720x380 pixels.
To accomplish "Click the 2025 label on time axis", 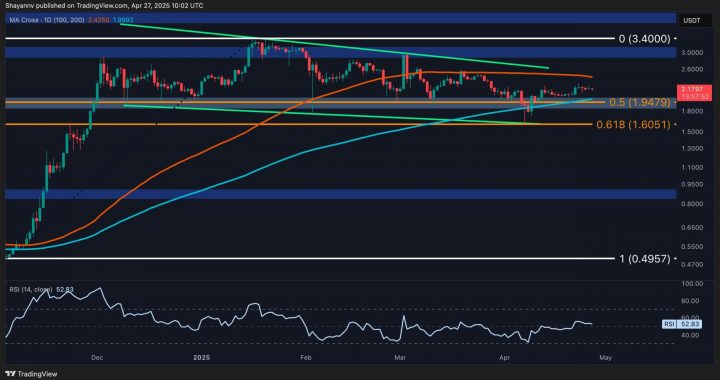I will [x=201, y=357].
